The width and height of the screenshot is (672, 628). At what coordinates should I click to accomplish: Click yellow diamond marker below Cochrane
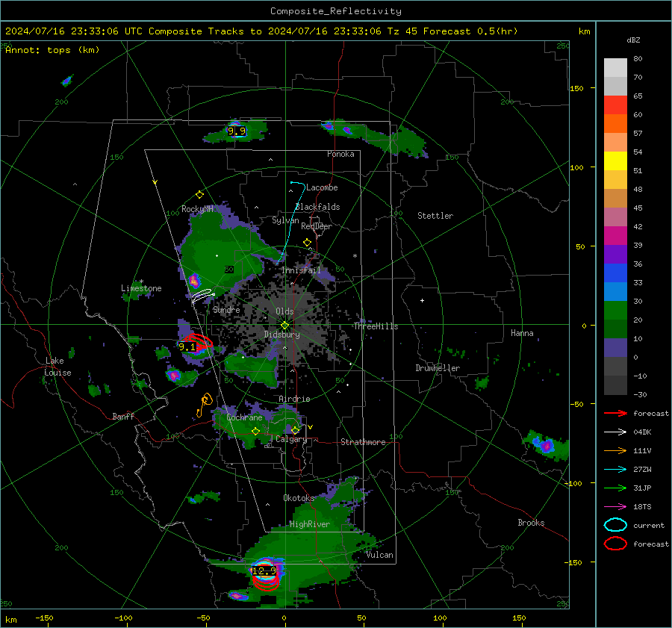pos(256,432)
